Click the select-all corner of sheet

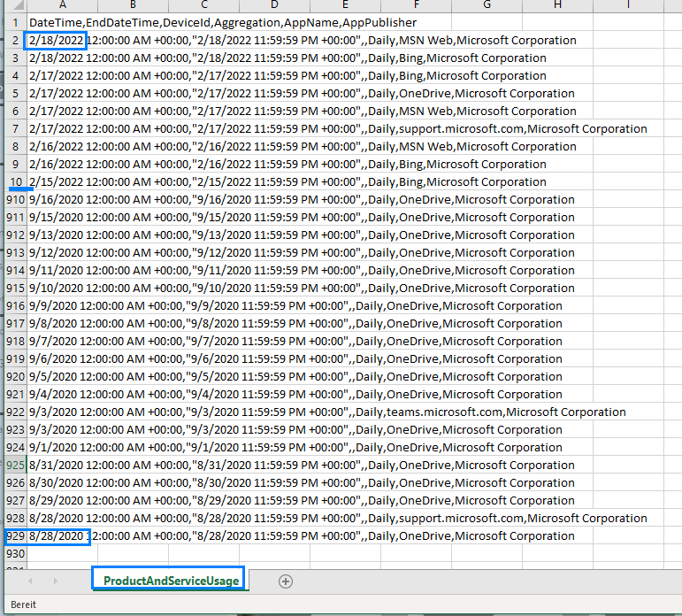pos(16,5)
